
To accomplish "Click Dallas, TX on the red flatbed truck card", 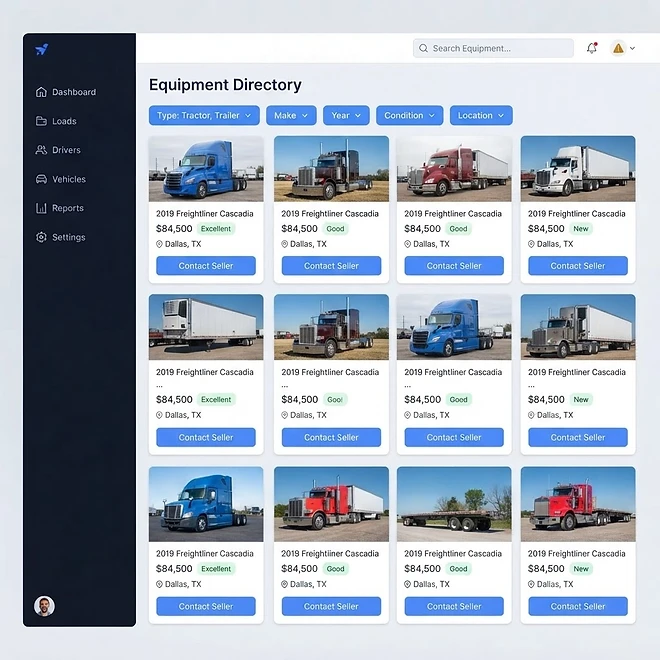I will [x=555, y=584].
